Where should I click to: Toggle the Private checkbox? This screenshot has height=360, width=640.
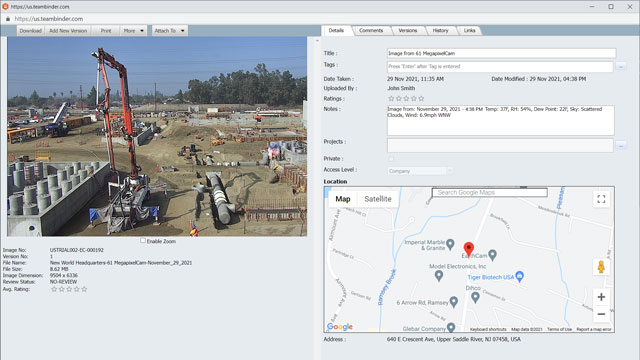click(x=391, y=159)
